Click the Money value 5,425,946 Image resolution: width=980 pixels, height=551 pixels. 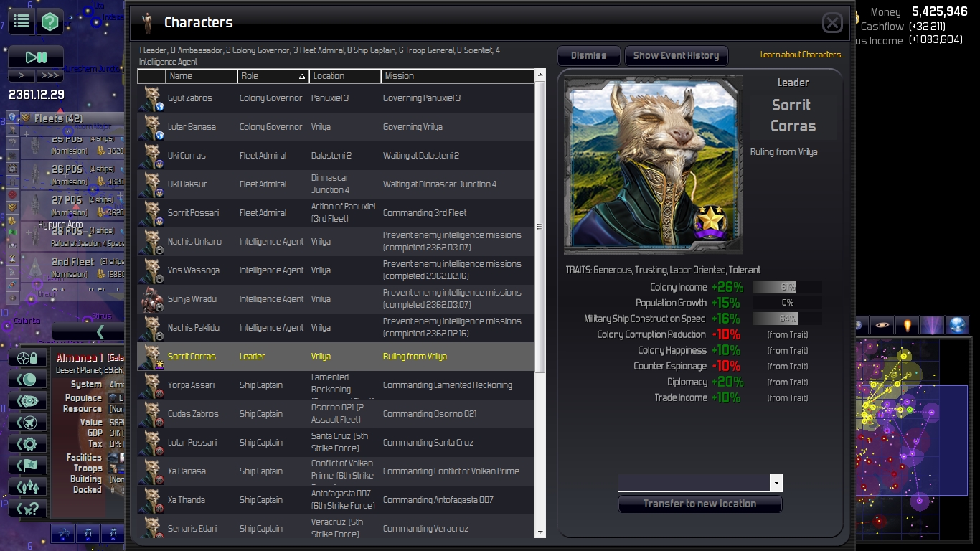[940, 11]
